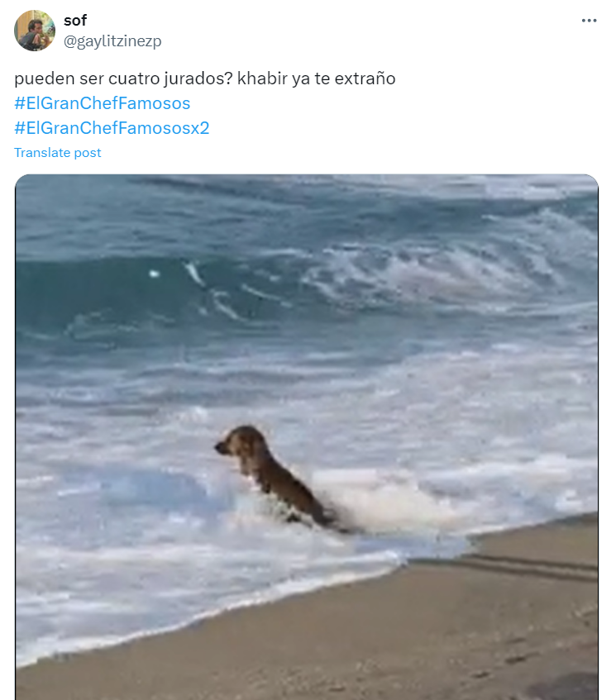616x700 pixels.
Task: Click the display name "sof"
Action: (75, 20)
